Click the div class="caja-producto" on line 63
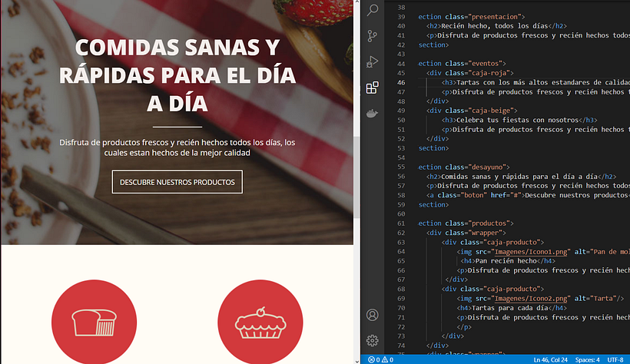Viewport: 630px width, 364px height. [492, 242]
